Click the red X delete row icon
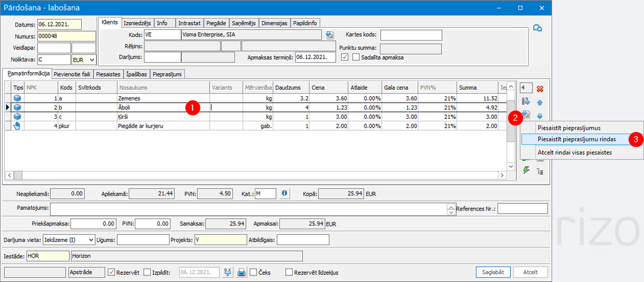Viewport: 644px width, 282px height. pyautogui.click(x=540, y=88)
